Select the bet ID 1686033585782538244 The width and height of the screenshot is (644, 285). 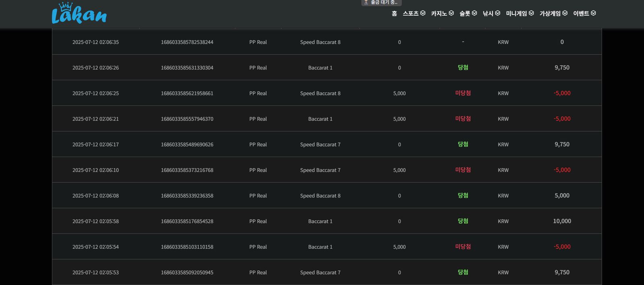pos(187,42)
